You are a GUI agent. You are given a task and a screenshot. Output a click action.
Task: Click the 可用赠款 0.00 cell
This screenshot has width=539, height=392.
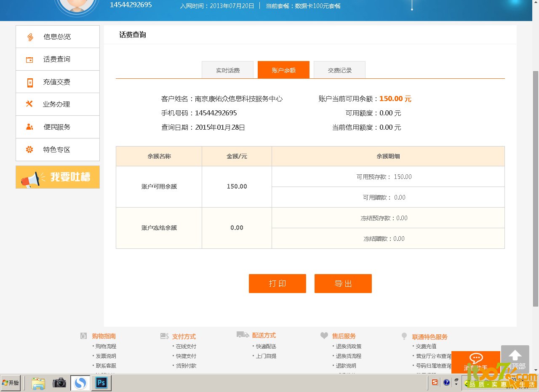pos(388,197)
